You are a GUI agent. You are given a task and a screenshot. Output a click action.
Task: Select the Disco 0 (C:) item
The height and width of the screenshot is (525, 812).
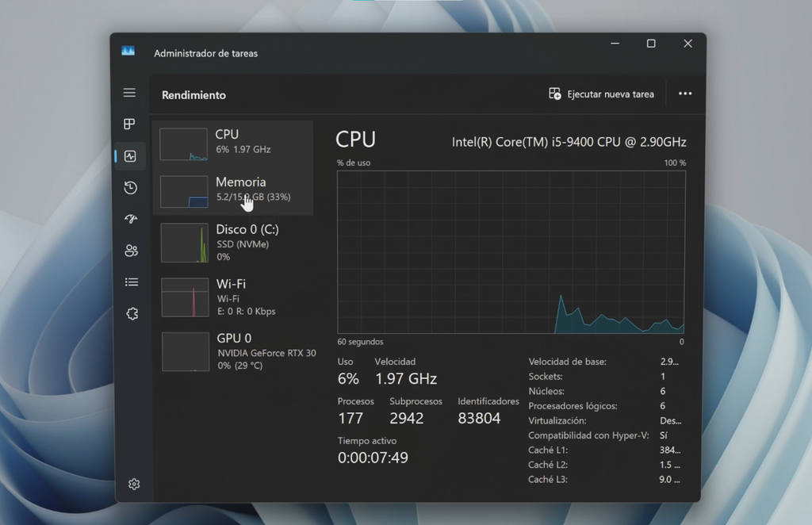tap(234, 243)
